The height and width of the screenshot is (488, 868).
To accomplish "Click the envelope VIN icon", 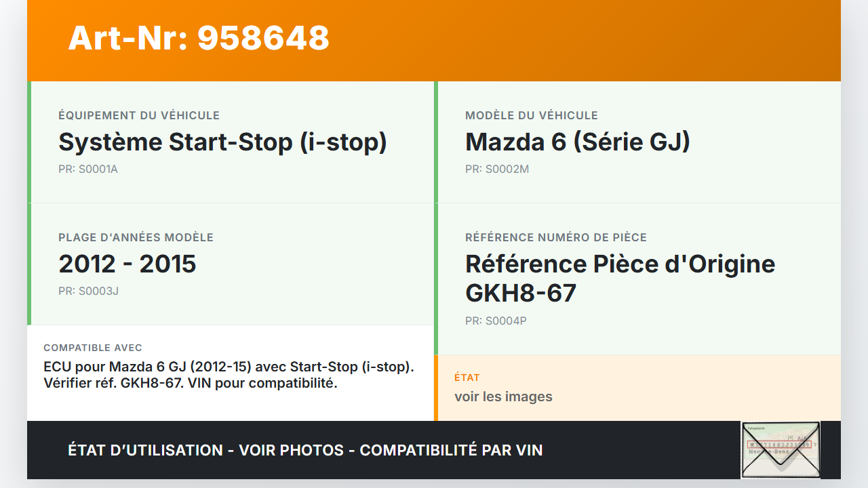I will (x=781, y=449).
